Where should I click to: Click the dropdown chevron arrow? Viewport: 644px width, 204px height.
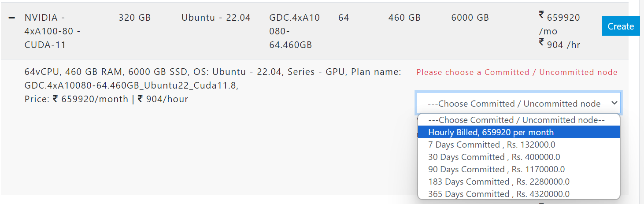point(614,103)
